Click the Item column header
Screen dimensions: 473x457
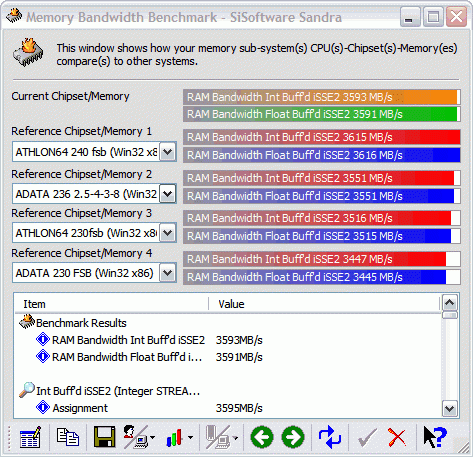click(112, 304)
